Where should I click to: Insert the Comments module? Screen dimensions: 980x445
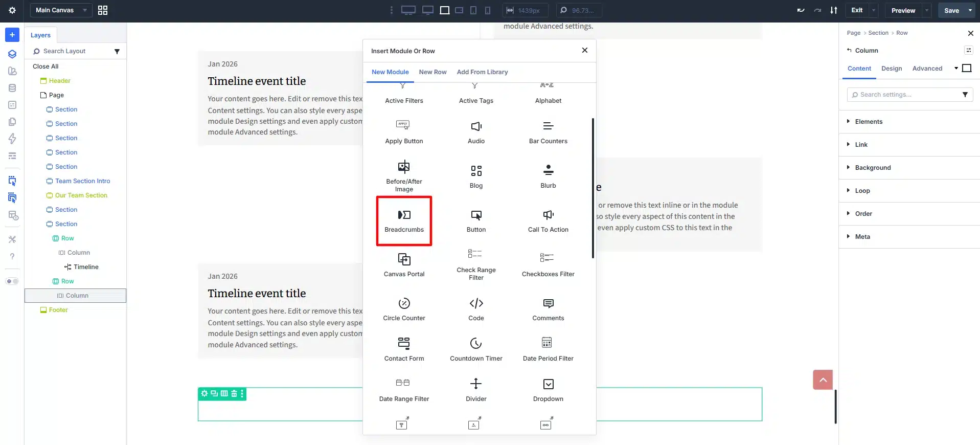point(548,309)
